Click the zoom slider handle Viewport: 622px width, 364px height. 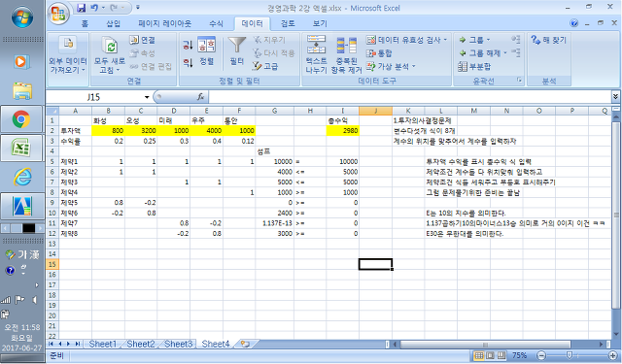click(570, 355)
